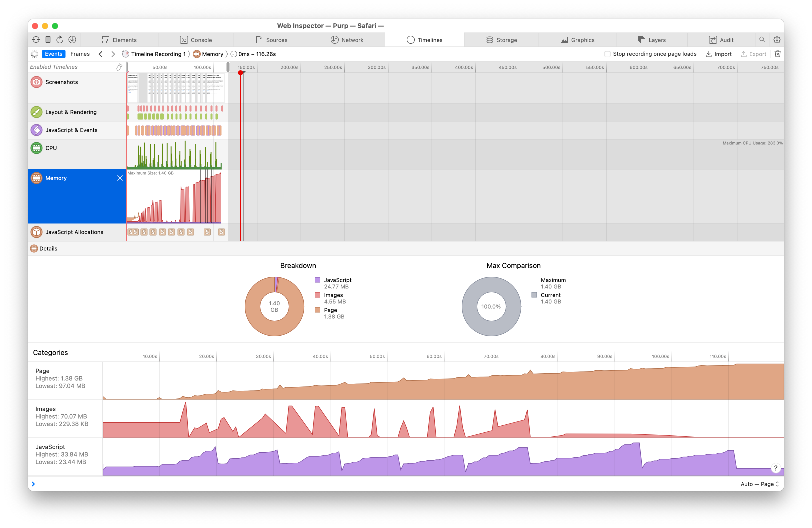Image resolution: width=812 pixels, height=528 pixels.
Task: Close the Memory timeline with X
Action: [120, 178]
